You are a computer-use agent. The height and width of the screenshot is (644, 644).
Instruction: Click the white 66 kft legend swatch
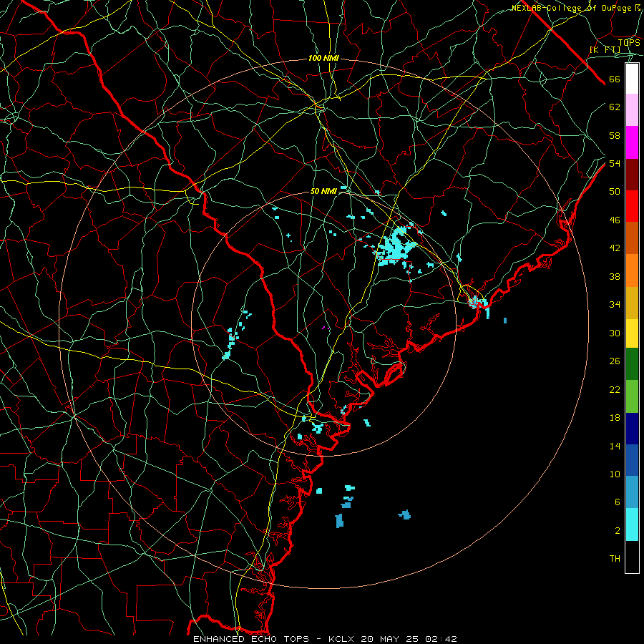point(632,79)
